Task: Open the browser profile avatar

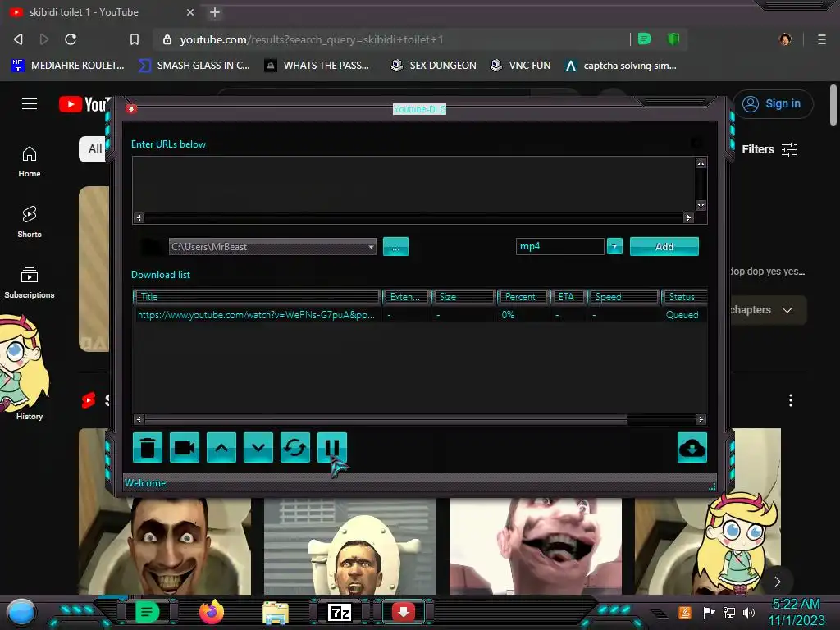Action: (785, 39)
